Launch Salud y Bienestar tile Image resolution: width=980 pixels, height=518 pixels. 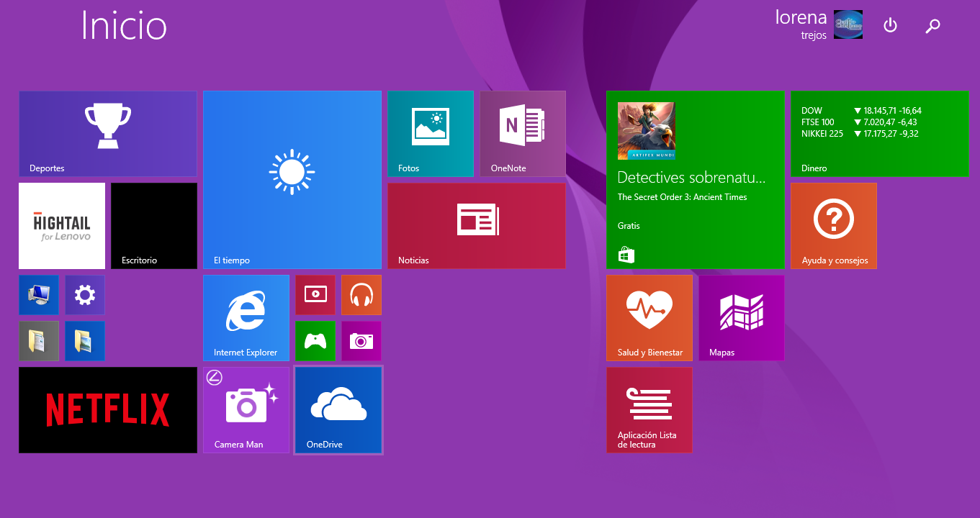point(649,318)
